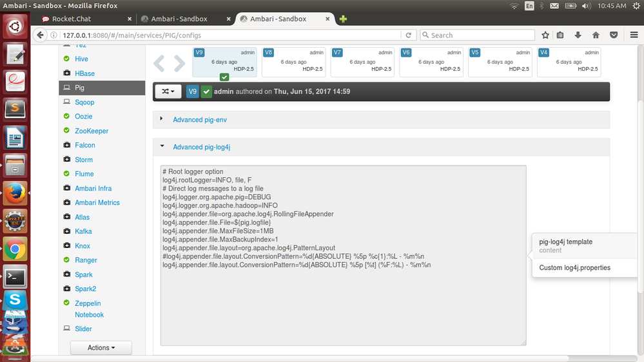Bookmark this page with star icon
Screen dimensions: 644x362
545,35
